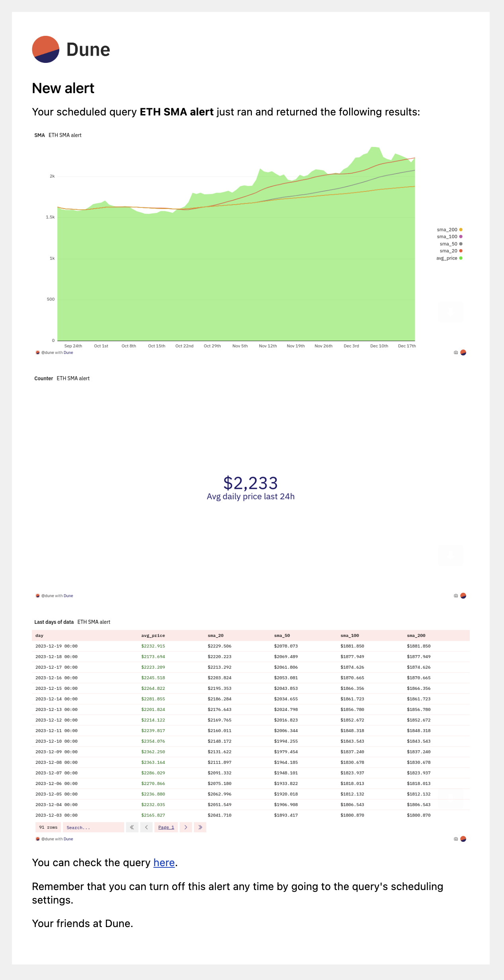Click the 2023-12-03 00:00 day cell
This screenshot has height=980, width=504.
(57, 815)
